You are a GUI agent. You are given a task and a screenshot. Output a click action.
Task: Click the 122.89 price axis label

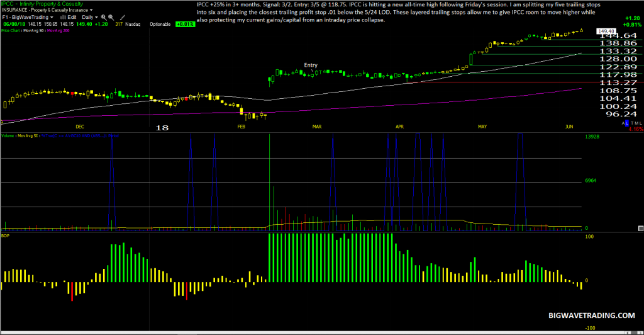(618, 67)
